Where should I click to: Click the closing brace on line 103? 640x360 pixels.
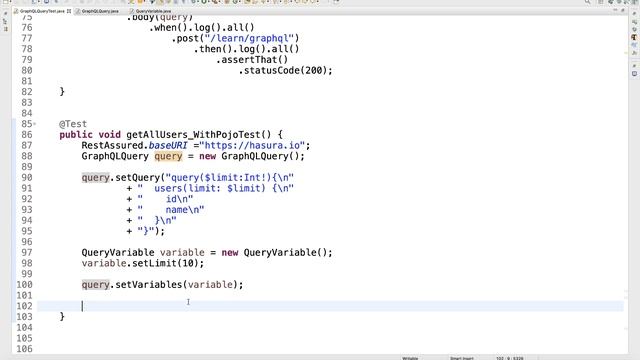pos(62,316)
